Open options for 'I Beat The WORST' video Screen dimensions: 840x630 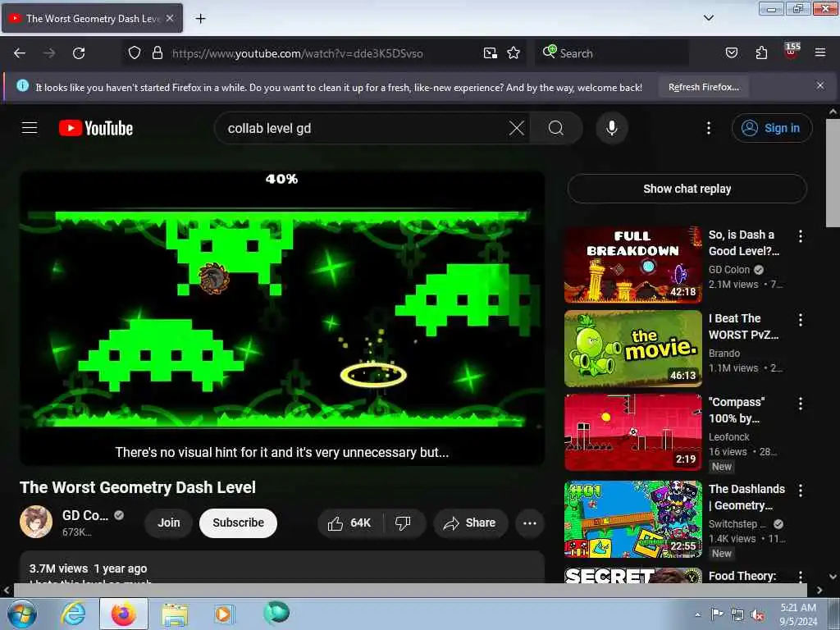(x=801, y=320)
